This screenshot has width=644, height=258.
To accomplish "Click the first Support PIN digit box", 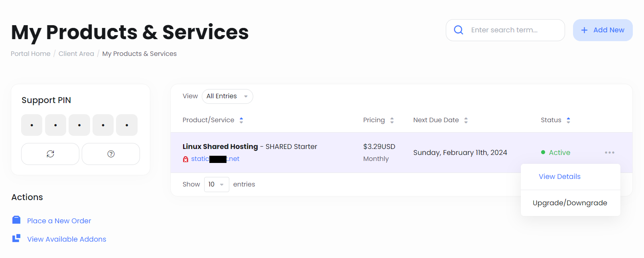I will pos(32,125).
